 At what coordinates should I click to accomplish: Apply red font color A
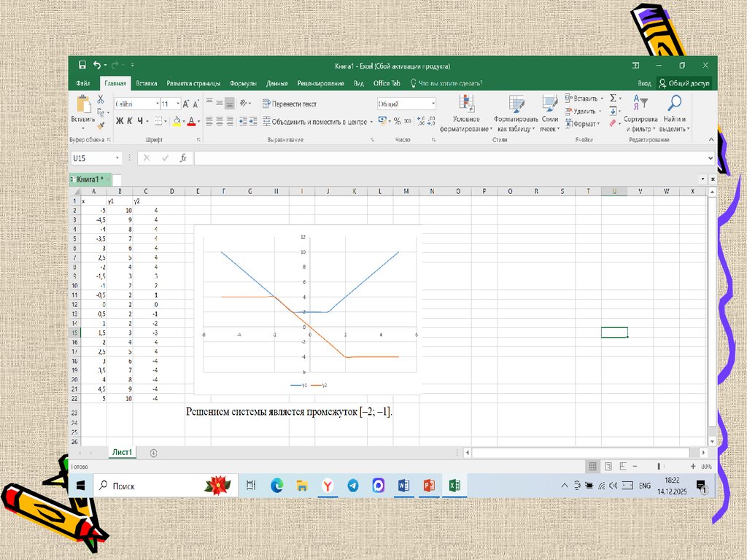click(x=192, y=121)
